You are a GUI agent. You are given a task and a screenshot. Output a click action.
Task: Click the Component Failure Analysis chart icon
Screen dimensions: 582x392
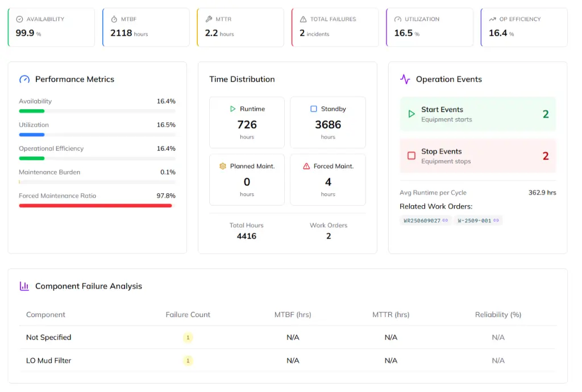pyautogui.click(x=24, y=286)
